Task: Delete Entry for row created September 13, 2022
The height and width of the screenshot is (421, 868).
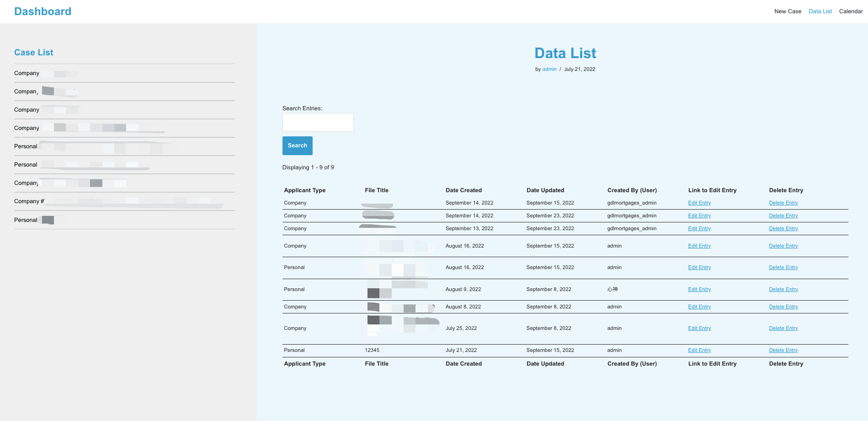Action: click(783, 228)
